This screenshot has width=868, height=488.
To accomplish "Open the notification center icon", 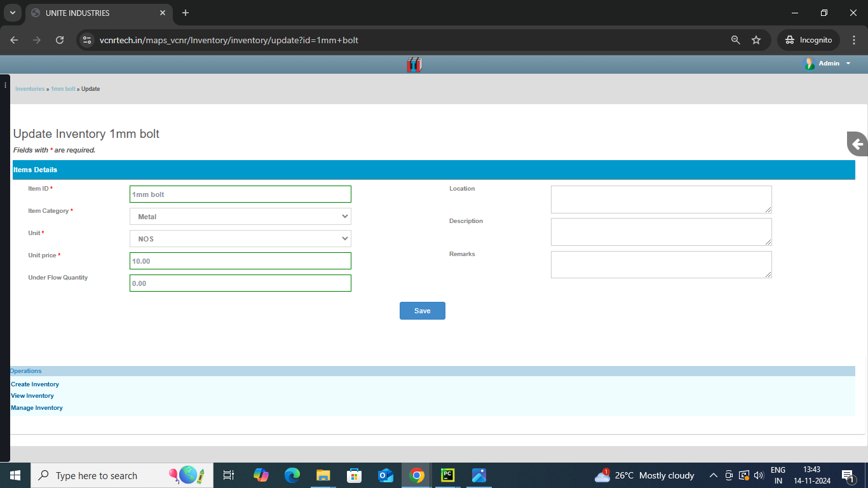I will coord(848,475).
